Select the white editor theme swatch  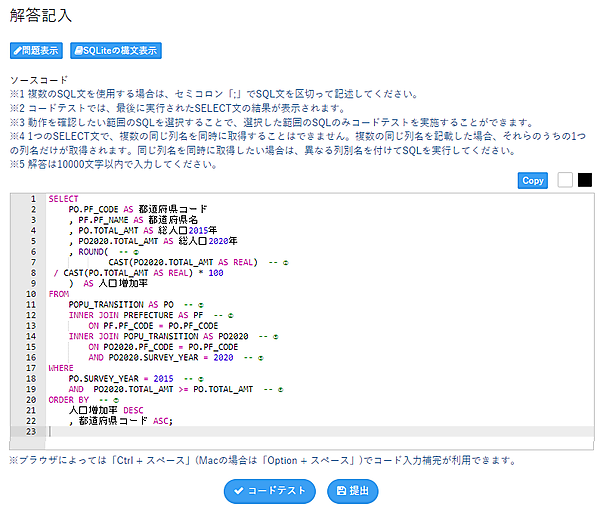coord(566,180)
